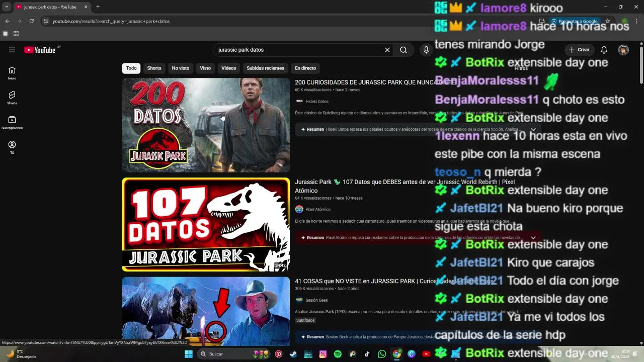The height and width of the screenshot is (362, 644).
Task: Open Shorts in the left sidebar
Action: click(12, 98)
